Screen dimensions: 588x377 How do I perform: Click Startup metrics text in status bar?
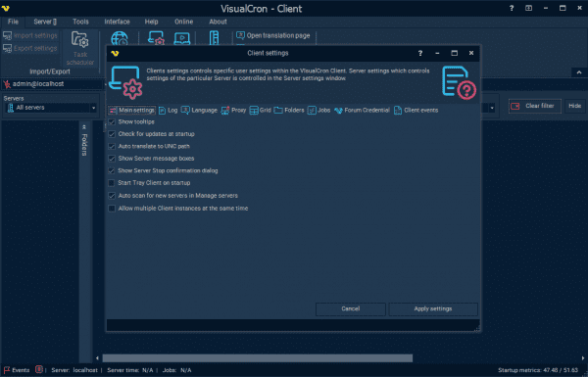click(538, 370)
